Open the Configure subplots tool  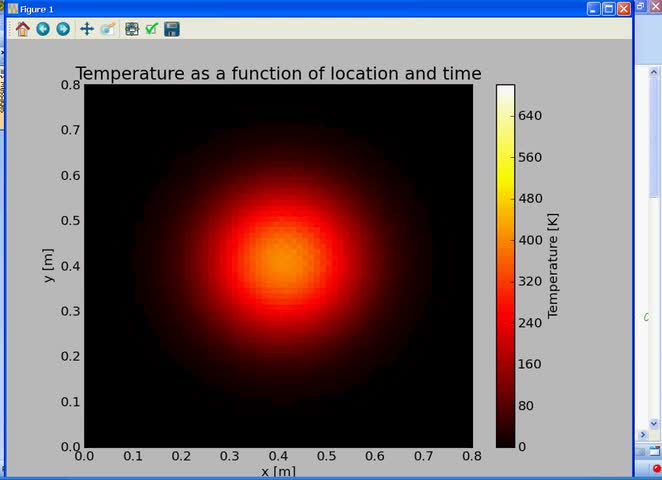[132, 29]
